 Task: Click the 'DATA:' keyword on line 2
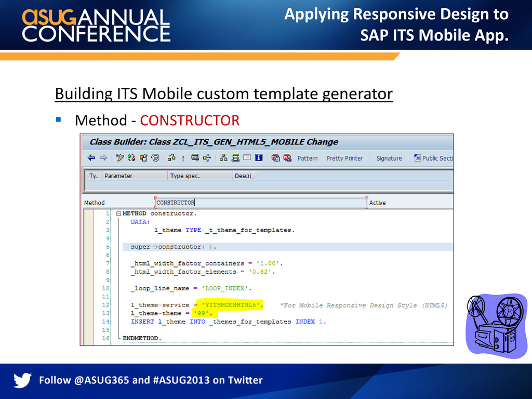click(x=140, y=222)
